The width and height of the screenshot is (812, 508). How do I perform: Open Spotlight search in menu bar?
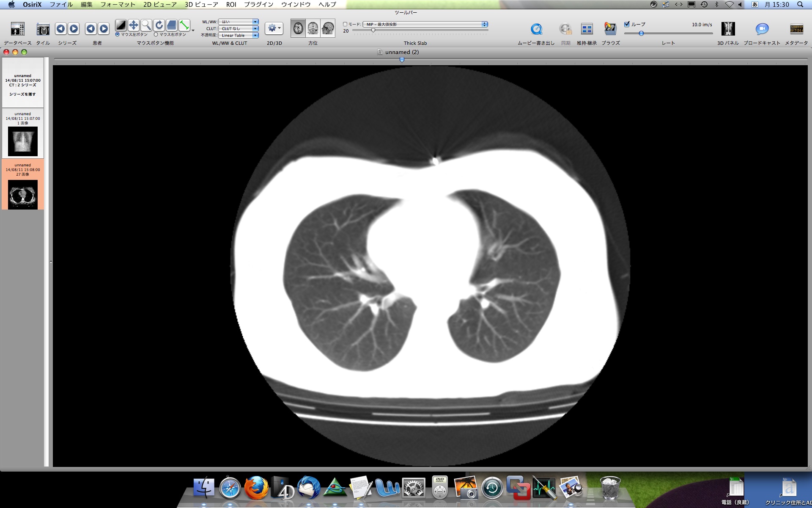click(800, 4)
